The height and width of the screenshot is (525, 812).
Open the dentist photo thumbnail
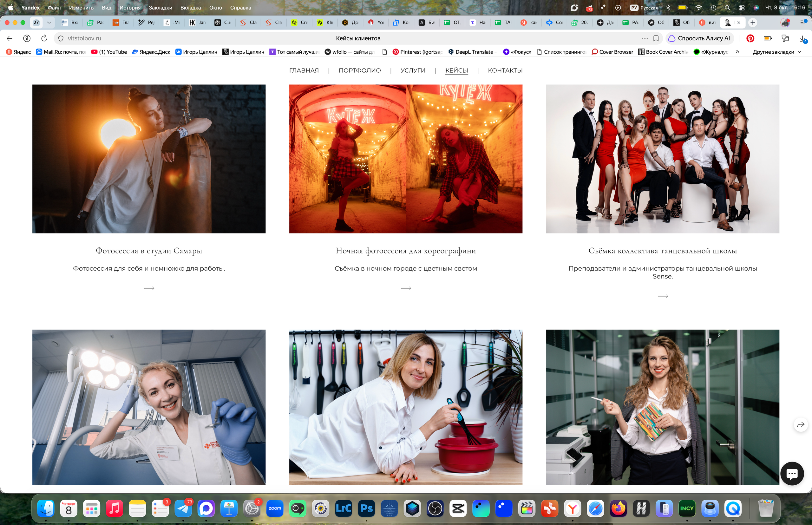pyautogui.click(x=149, y=407)
